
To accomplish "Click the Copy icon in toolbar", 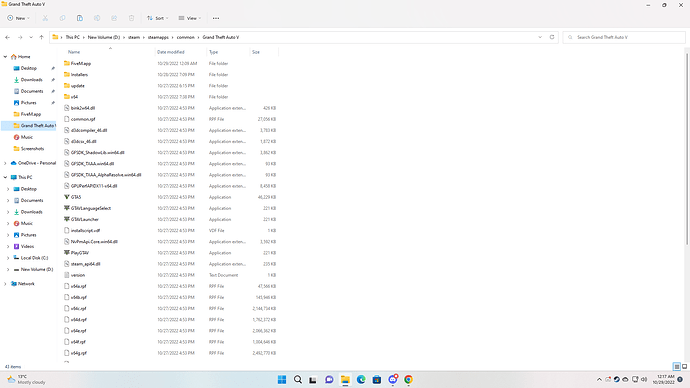I will pos(62,18).
